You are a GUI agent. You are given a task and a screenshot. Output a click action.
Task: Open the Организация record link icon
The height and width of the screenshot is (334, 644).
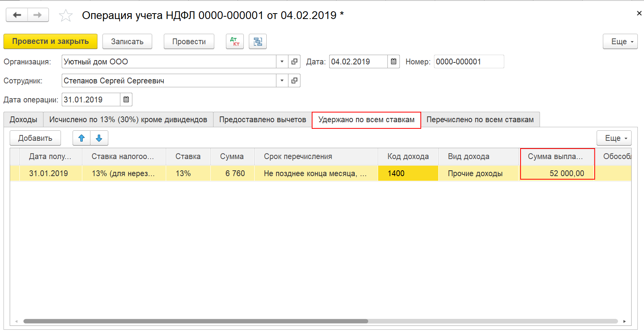tap(295, 62)
